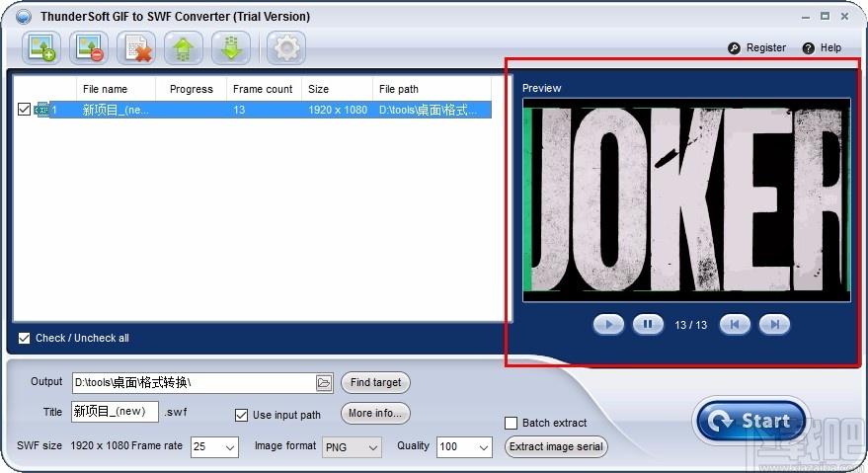Click the Frame count column header

263,89
